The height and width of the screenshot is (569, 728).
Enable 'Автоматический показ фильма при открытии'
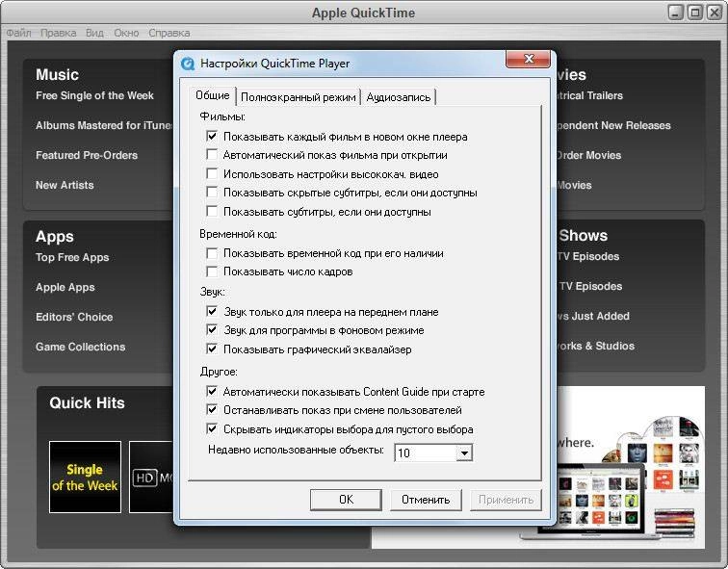212,155
